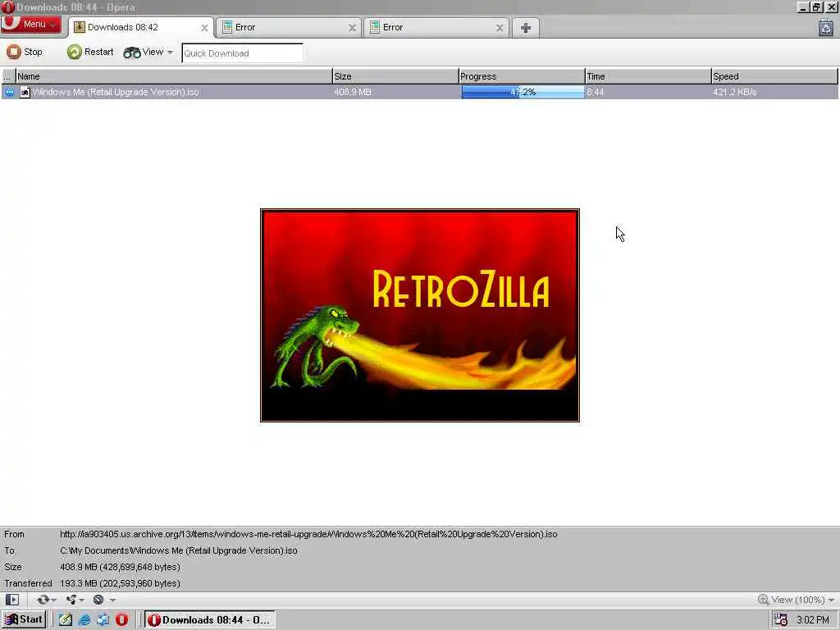The height and width of the screenshot is (630, 840).
Task: Open the Windows Start menu
Action: point(24,620)
